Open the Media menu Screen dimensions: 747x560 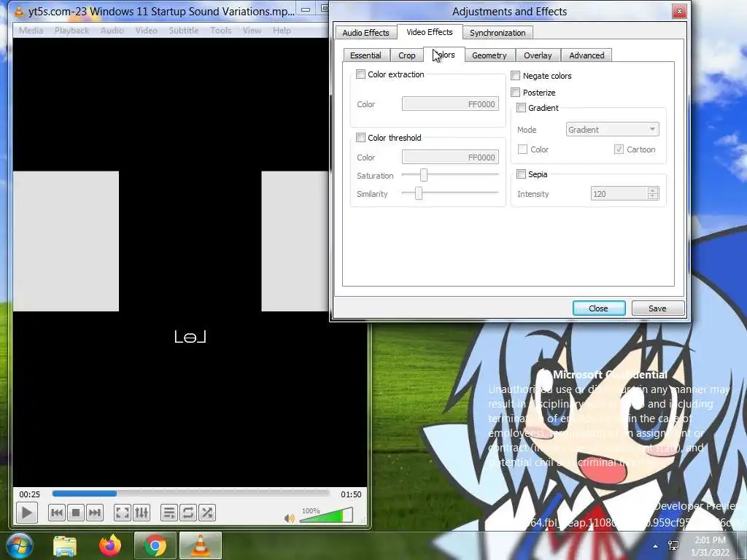[x=31, y=31]
